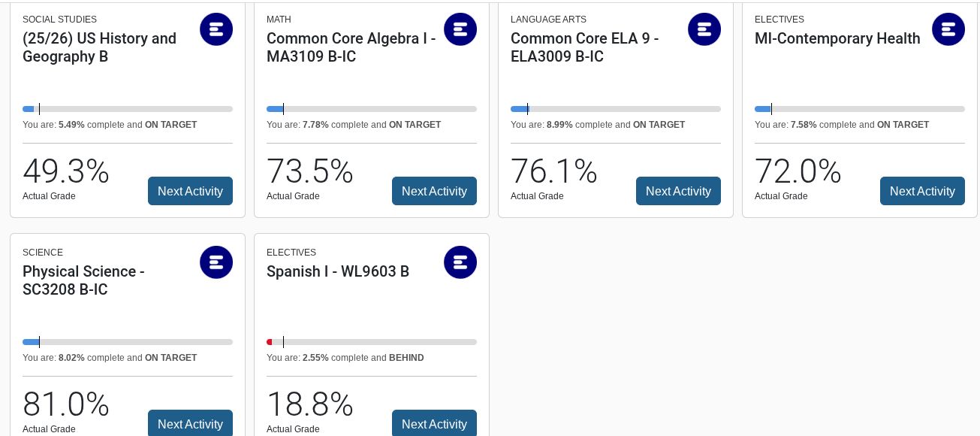Screen dimensions: 980x436
Task: Start Next Activity for Common Core Algebra I
Action: click(434, 191)
